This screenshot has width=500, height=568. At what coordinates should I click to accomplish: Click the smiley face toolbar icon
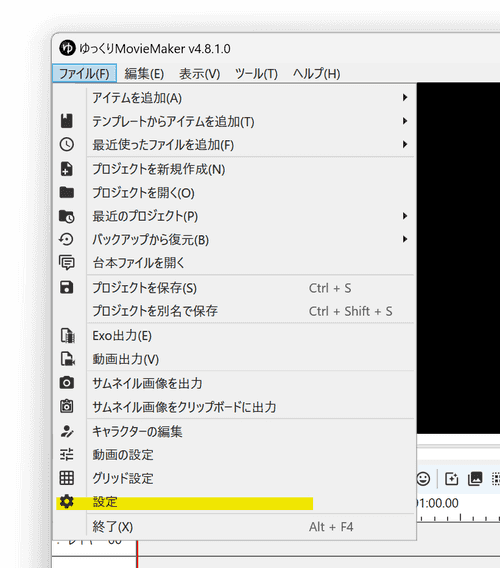[423, 479]
